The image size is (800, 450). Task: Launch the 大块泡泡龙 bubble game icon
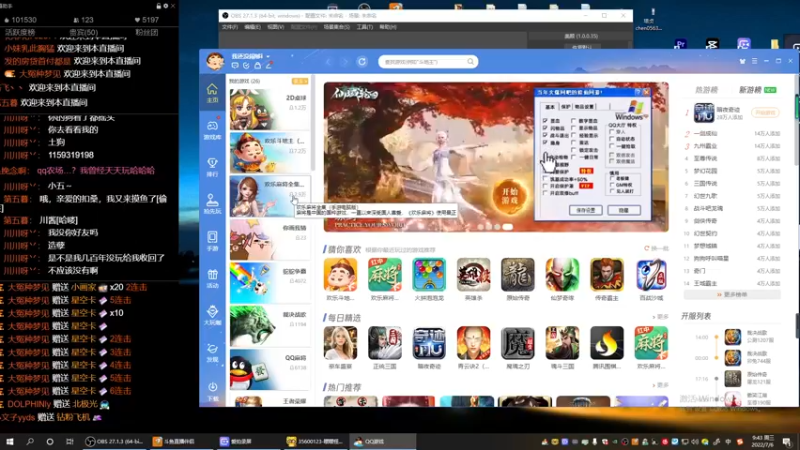click(429, 275)
